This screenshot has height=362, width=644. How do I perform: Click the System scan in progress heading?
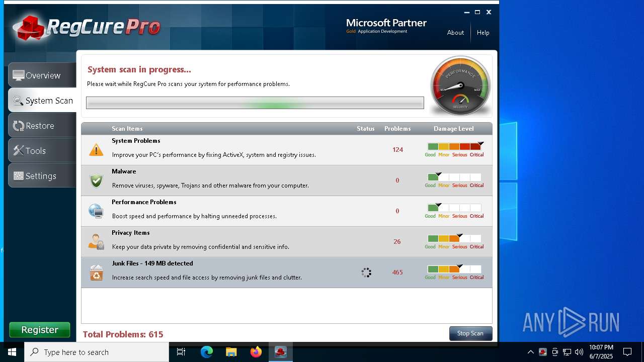click(x=139, y=70)
